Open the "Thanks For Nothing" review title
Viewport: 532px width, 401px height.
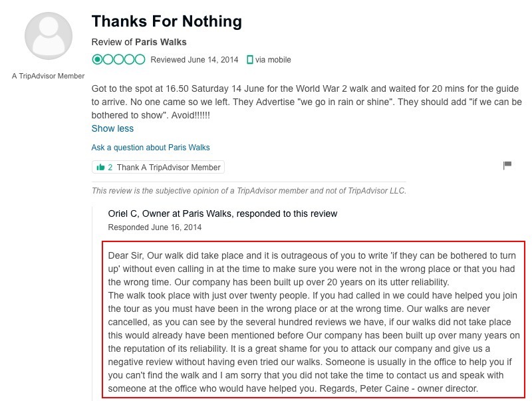[x=166, y=21]
